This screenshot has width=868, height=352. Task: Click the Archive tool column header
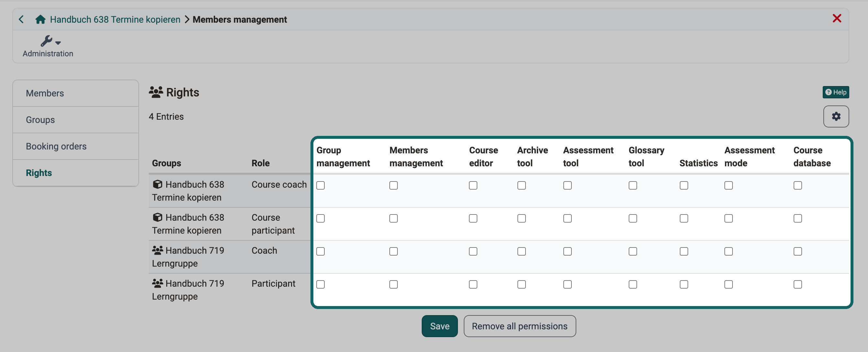coord(532,157)
